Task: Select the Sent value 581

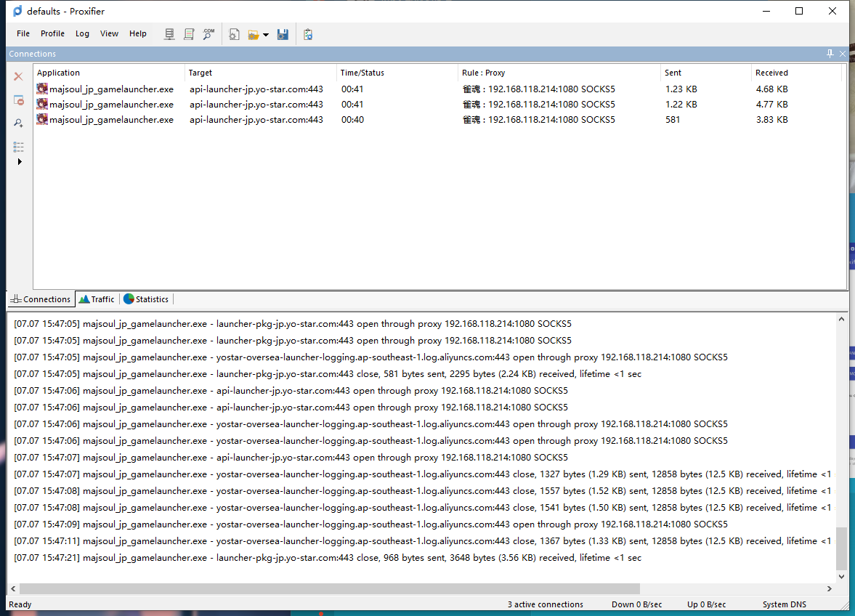Action: click(673, 119)
